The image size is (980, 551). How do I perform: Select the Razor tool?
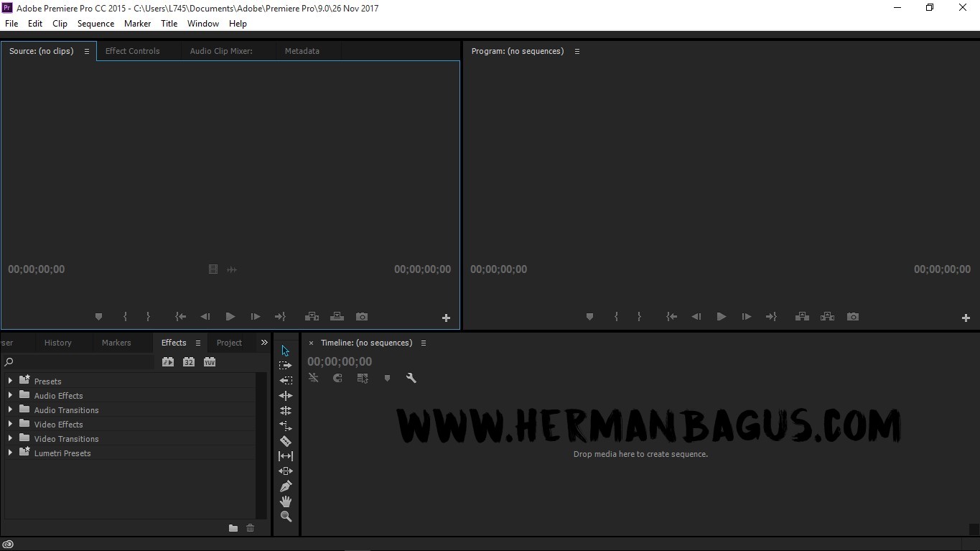coord(285,441)
